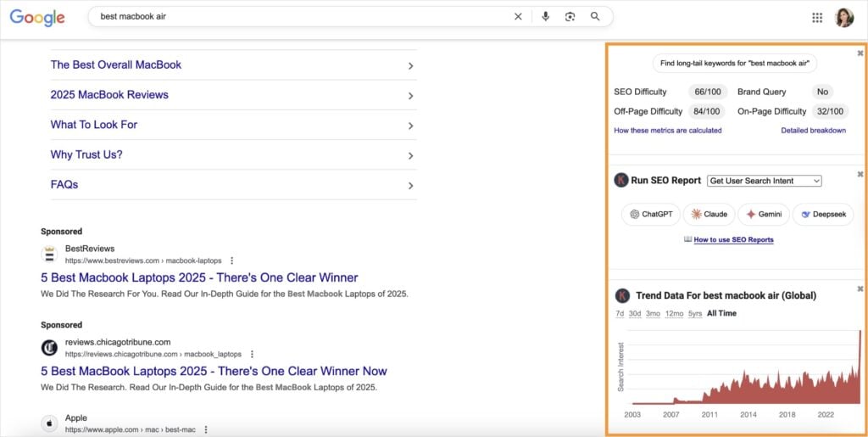
Task: Open Google Lens image search icon
Action: click(x=570, y=17)
